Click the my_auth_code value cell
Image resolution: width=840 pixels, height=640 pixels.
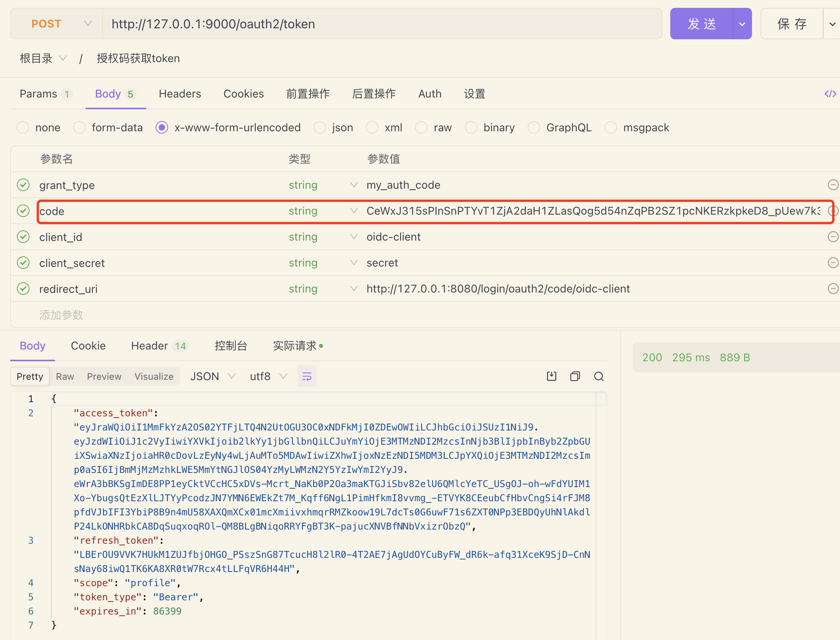(403, 185)
